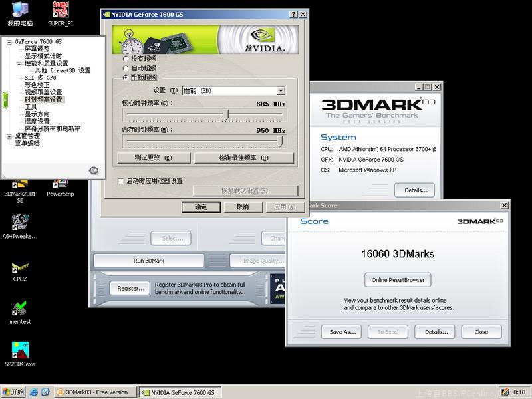This screenshot has height=399, width=532.
Task: Click the Register... button in 3DMark03
Action: coord(130,289)
